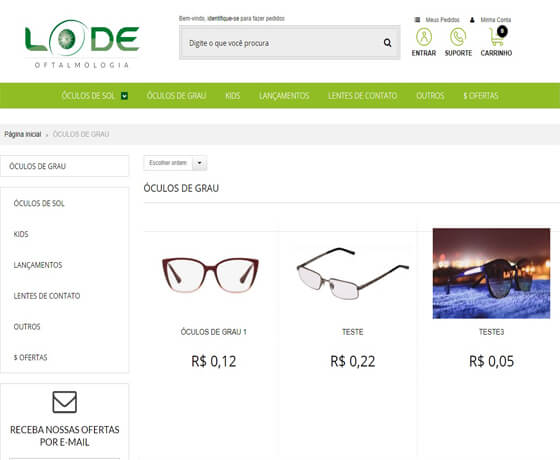Open the TESTE3 sunglasses product thumbnail
Screen dimensions: 560x460
pos(491,274)
